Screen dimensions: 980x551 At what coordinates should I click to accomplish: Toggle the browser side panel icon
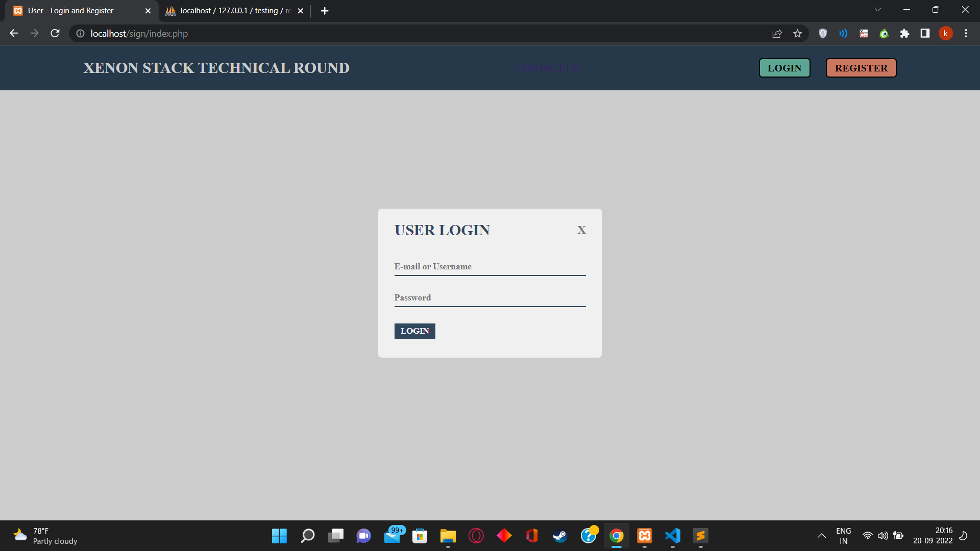(925, 34)
